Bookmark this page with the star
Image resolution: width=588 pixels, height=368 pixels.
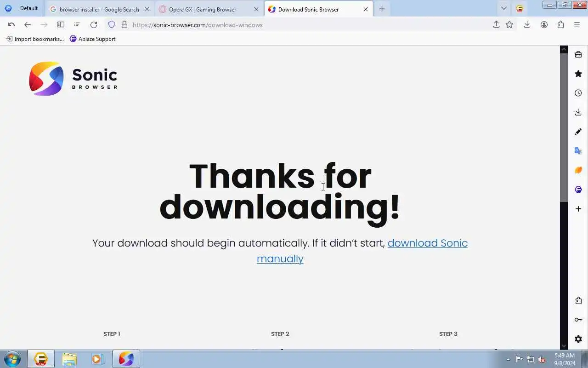[509, 25]
